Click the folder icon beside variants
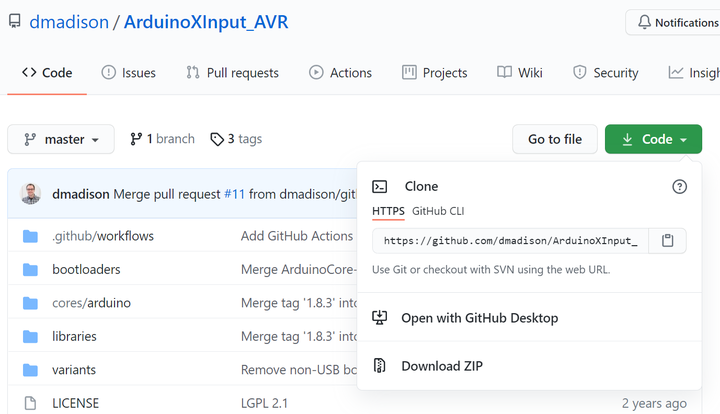 pyautogui.click(x=30, y=370)
